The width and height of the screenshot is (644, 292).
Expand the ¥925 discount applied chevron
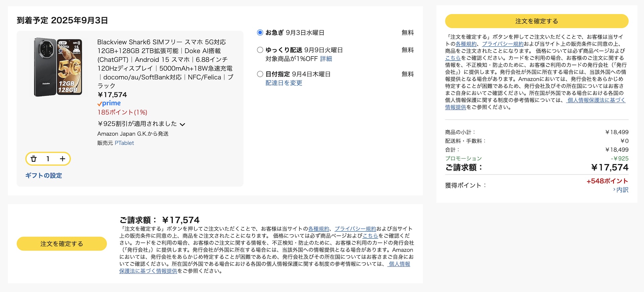coord(182,125)
